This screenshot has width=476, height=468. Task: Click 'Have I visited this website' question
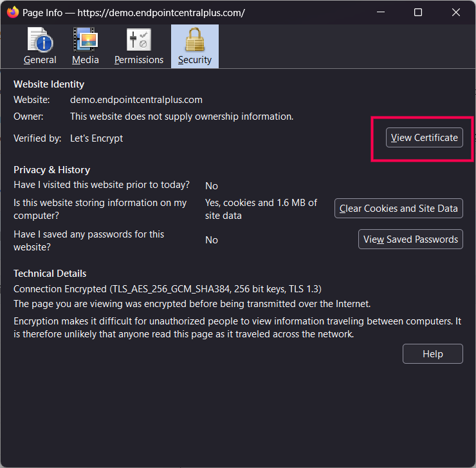[x=102, y=185]
